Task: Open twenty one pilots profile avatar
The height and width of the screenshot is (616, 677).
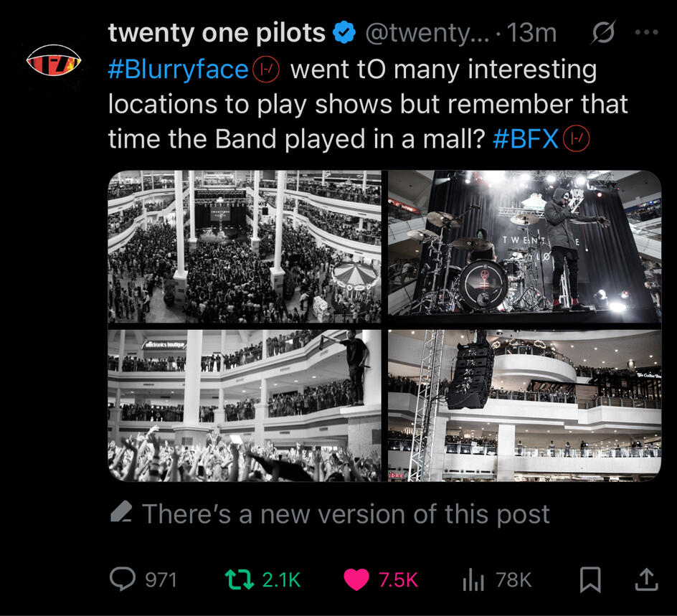Action: (x=54, y=61)
